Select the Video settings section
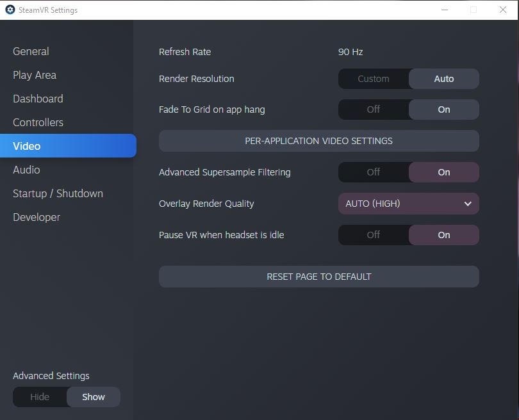Image resolution: width=519 pixels, height=420 pixels. tap(27, 145)
